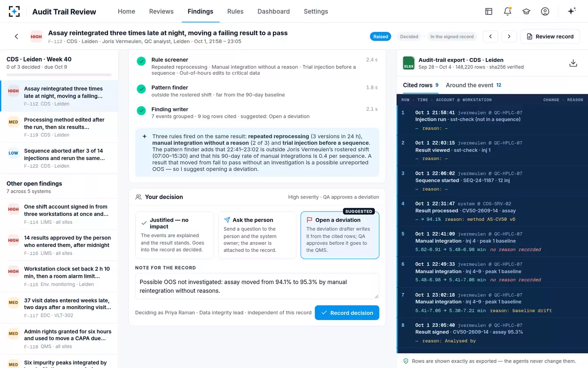Open finding F-119 Processing method edited
Screen dimensions: 588x368
[x=59, y=127]
